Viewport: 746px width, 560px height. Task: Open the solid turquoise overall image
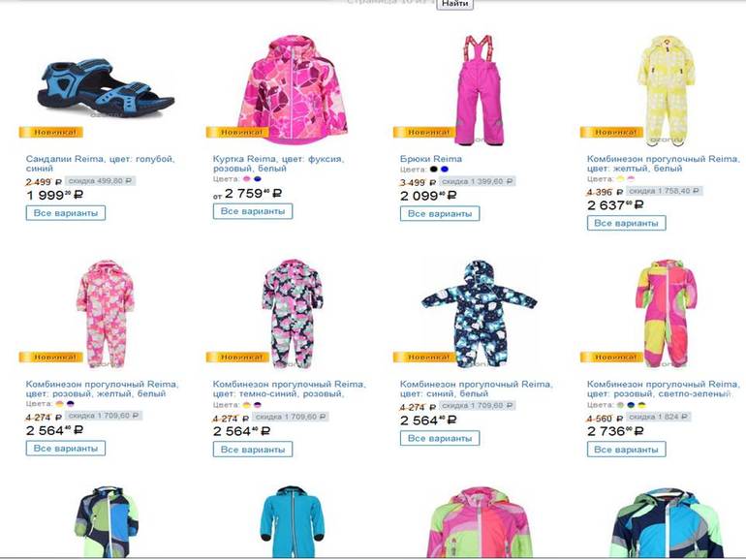tap(293, 521)
